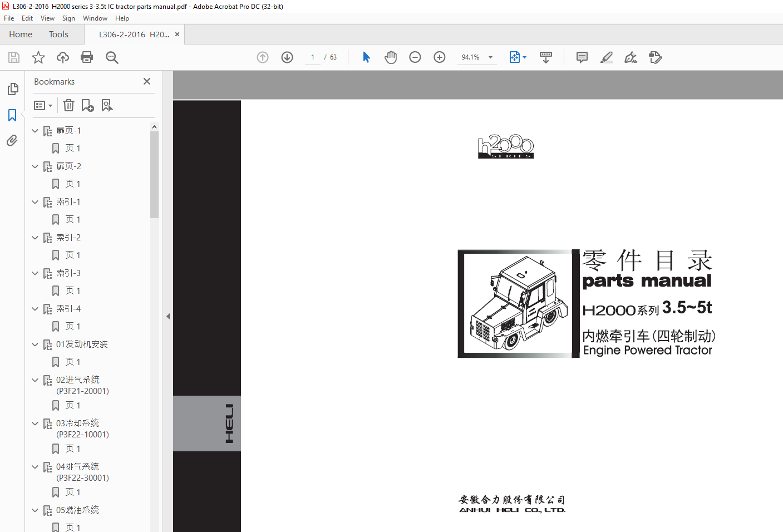783x532 pixels.
Task: Collapse the 索引-1 bookmark
Action: pos(35,202)
